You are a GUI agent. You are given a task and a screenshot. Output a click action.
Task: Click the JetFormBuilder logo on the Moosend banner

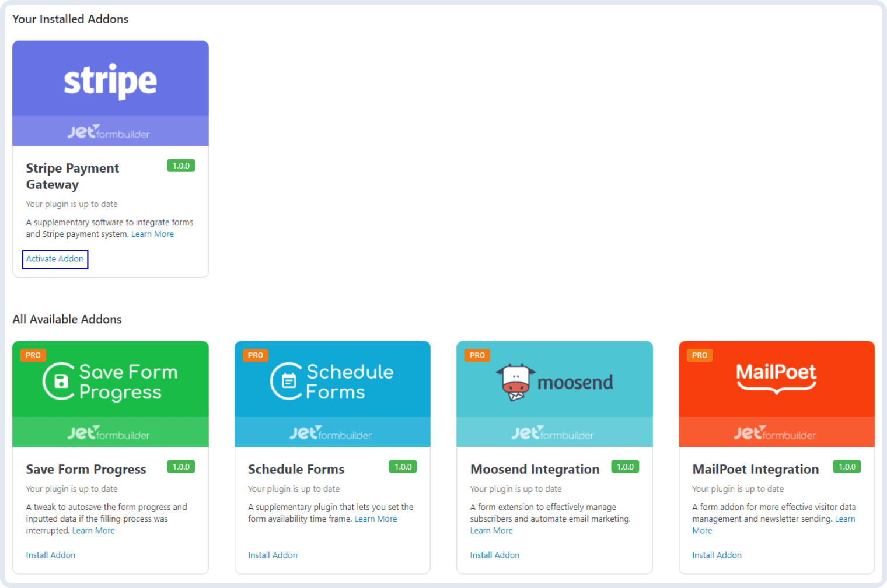pyautogui.click(x=554, y=433)
